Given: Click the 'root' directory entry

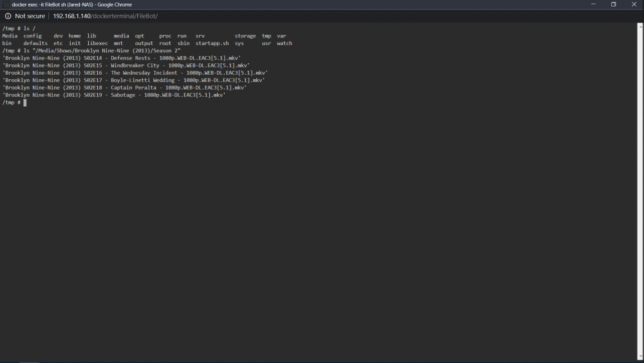Looking at the screenshot, I should (x=165, y=43).
